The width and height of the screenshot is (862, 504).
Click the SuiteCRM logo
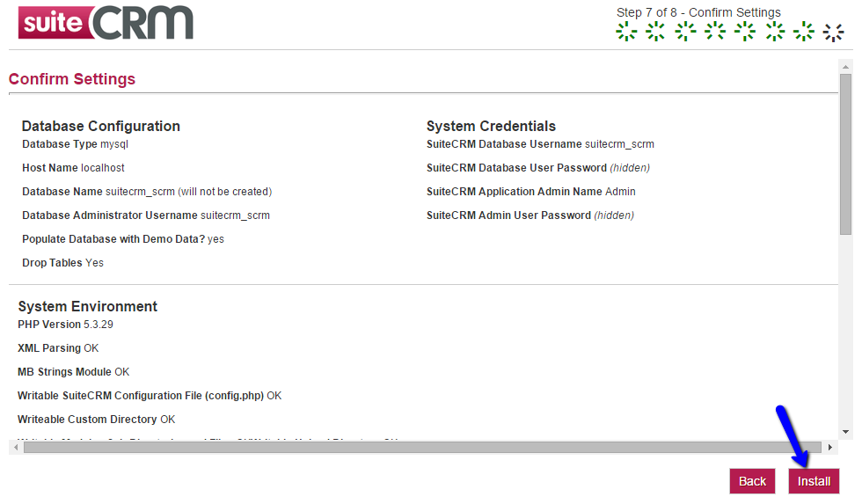click(106, 23)
